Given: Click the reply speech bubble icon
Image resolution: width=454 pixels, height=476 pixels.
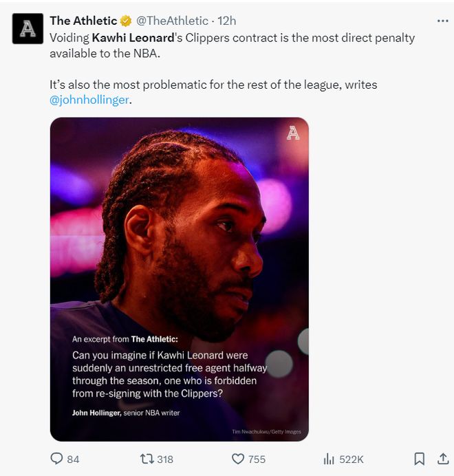Looking at the screenshot, I should point(56,459).
